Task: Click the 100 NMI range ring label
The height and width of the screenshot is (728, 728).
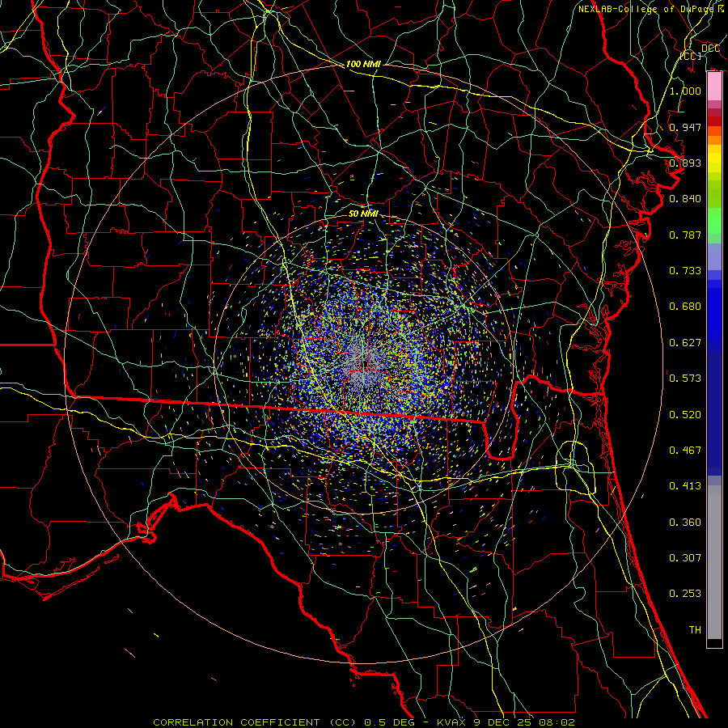Action: (363, 64)
